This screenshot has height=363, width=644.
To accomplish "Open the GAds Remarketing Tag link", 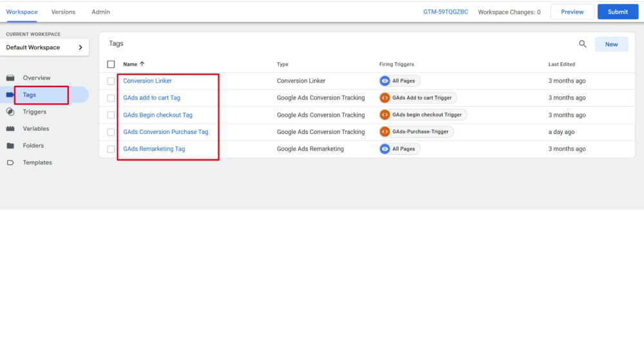I will click(154, 149).
